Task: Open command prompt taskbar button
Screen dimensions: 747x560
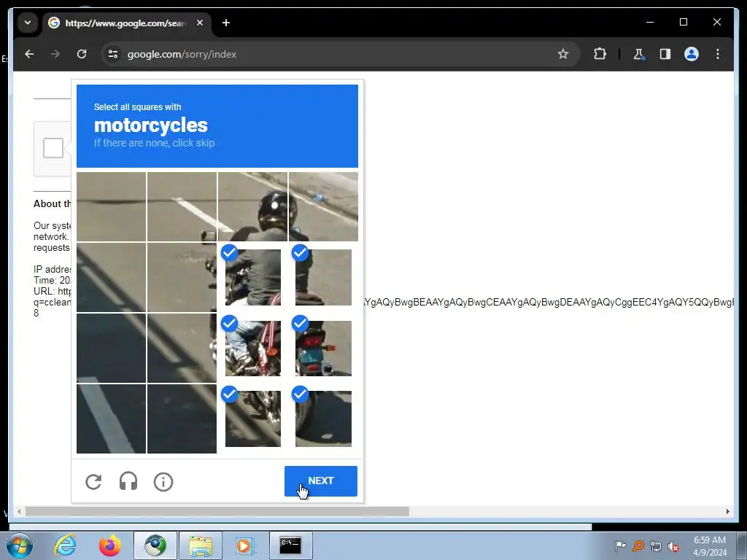Action: [290, 545]
